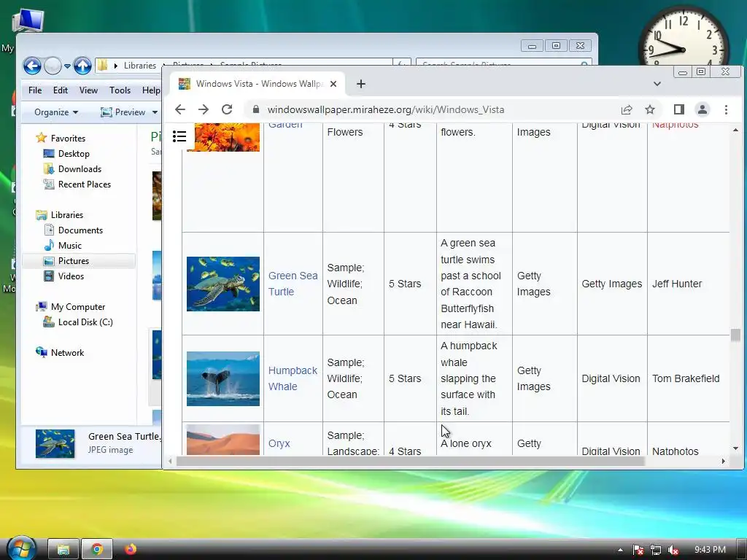Open Help menu in Explorer
Viewport: 747px width, 560px height.
pyautogui.click(x=151, y=90)
